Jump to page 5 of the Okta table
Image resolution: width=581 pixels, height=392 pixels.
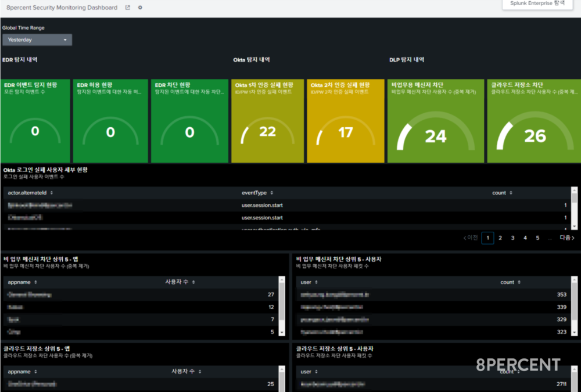[537, 238]
